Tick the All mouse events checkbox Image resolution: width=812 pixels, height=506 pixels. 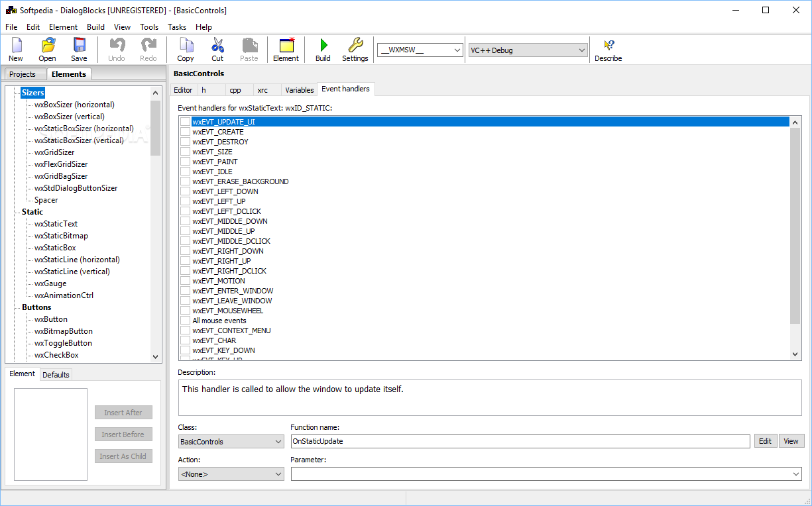pyautogui.click(x=185, y=321)
